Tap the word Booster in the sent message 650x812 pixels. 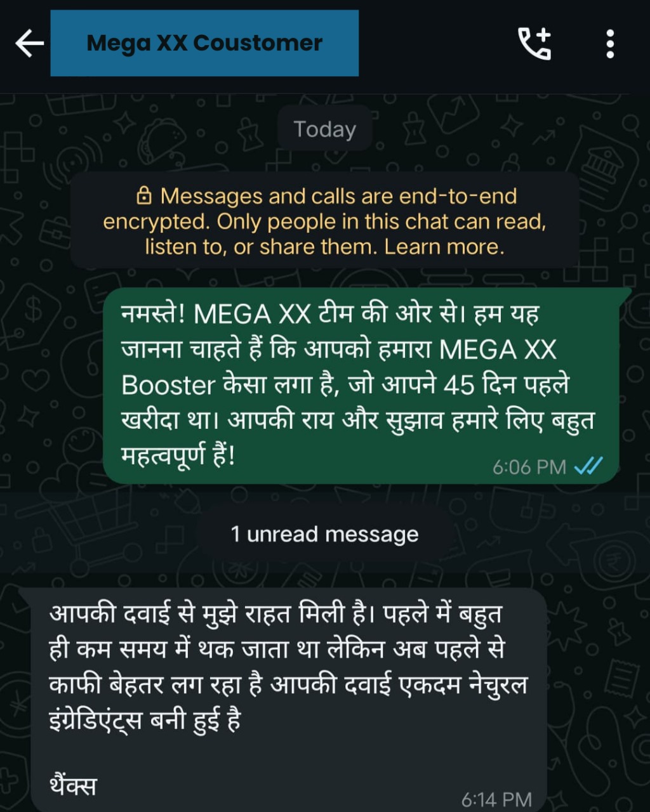[168, 385]
